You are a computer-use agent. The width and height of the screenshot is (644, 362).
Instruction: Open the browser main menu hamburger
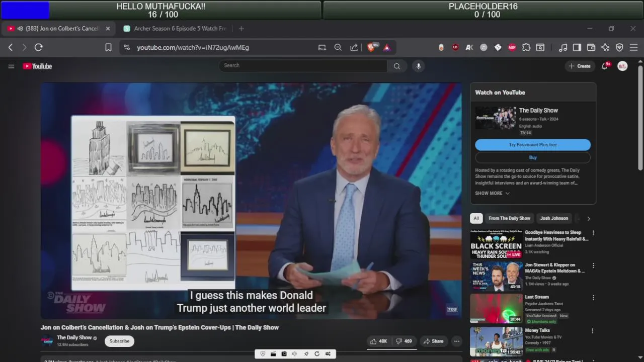tap(633, 47)
